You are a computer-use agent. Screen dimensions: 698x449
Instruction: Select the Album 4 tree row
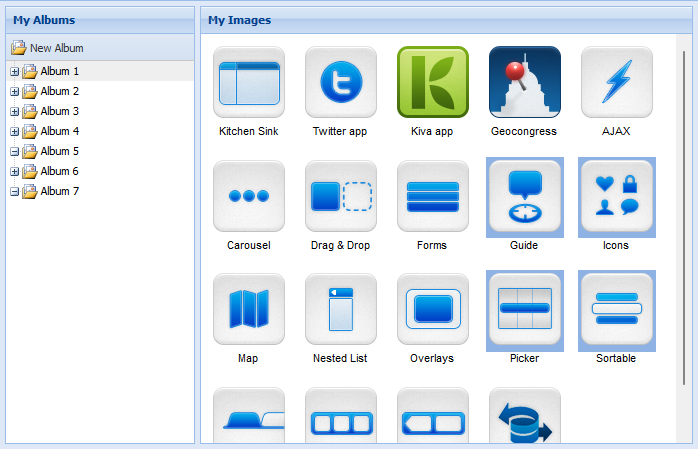tap(100, 131)
